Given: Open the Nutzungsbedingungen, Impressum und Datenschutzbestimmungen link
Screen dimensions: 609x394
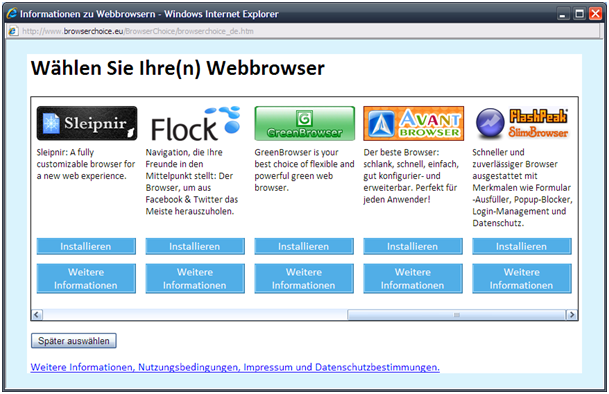Looking at the screenshot, I should (235, 367).
